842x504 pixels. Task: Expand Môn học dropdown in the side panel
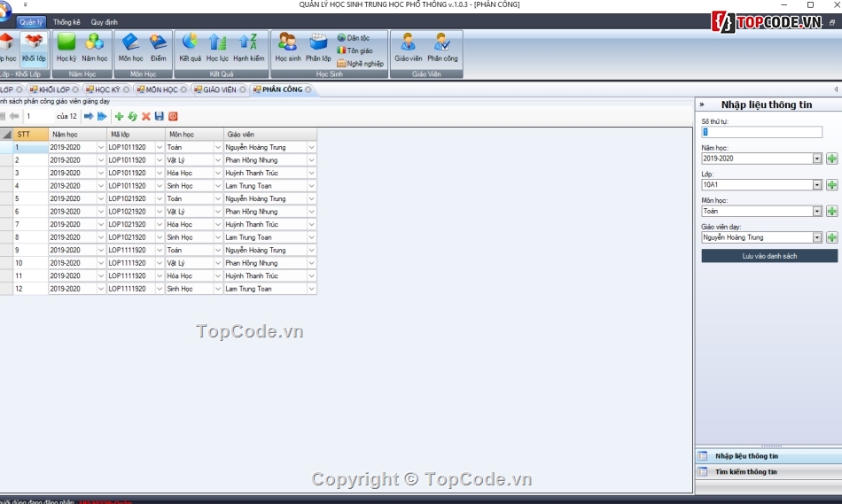[x=817, y=212]
